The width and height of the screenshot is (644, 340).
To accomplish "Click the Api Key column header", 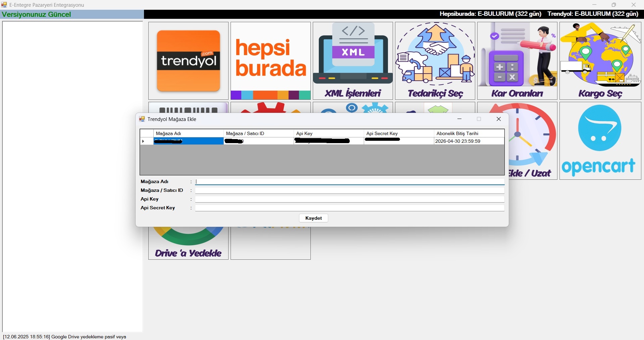I will [x=329, y=133].
